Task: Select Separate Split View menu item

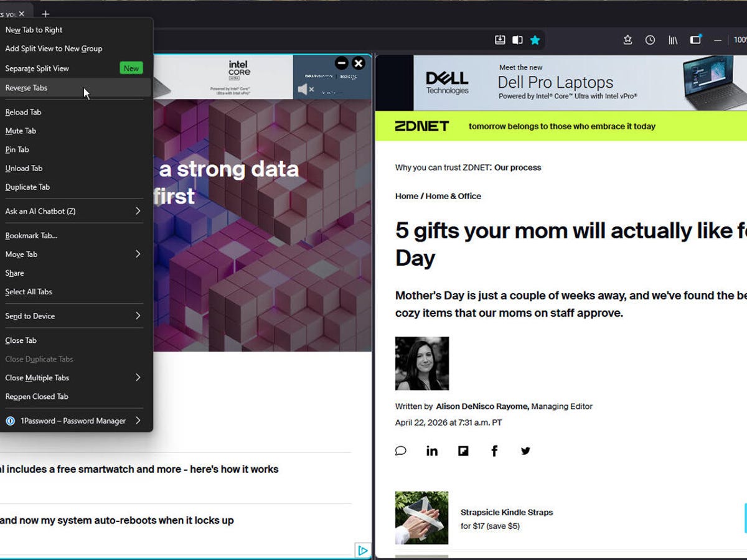Action: pyautogui.click(x=75, y=68)
